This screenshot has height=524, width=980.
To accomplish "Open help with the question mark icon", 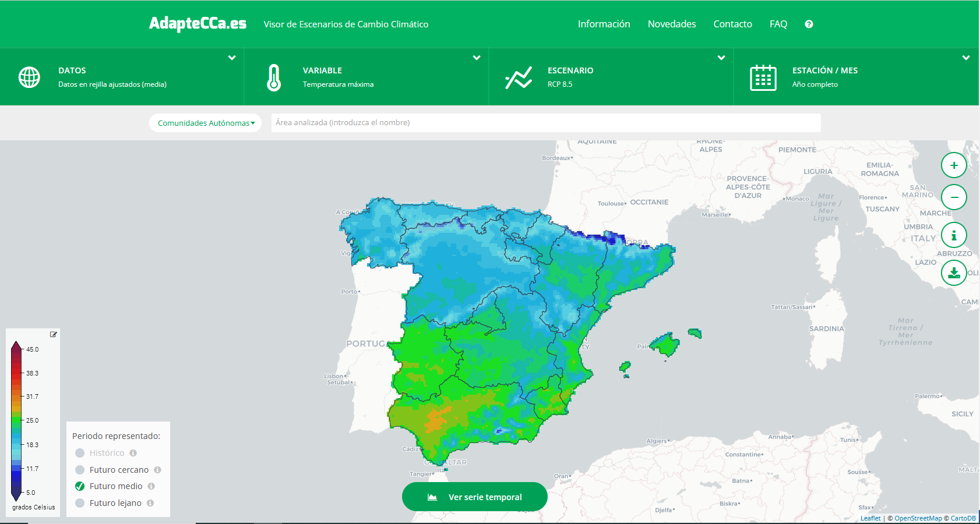I will click(809, 24).
